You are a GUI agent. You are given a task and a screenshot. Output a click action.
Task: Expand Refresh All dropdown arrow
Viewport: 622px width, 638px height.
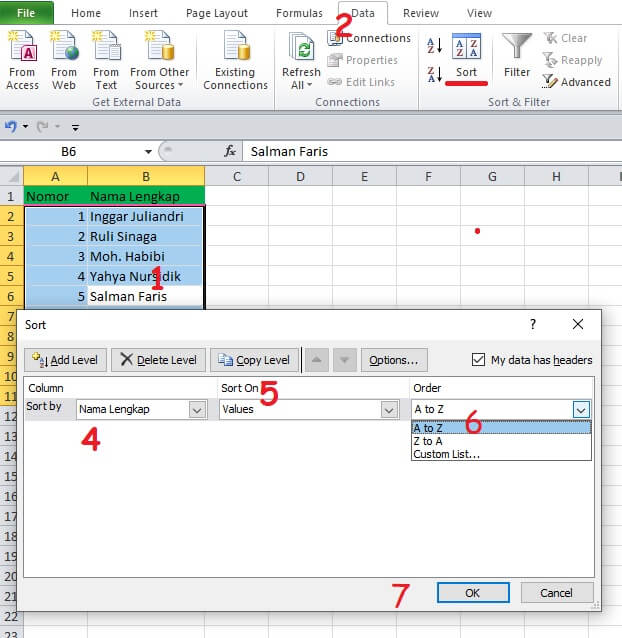[x=310, y=85]
